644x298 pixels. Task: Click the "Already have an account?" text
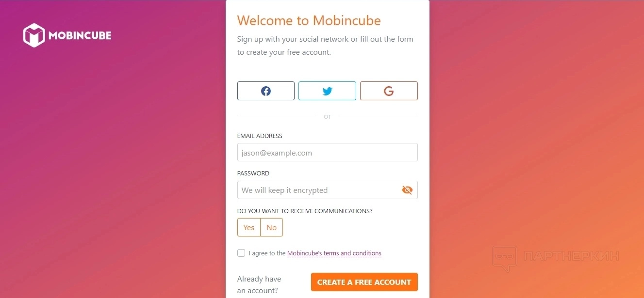[259, 285]
